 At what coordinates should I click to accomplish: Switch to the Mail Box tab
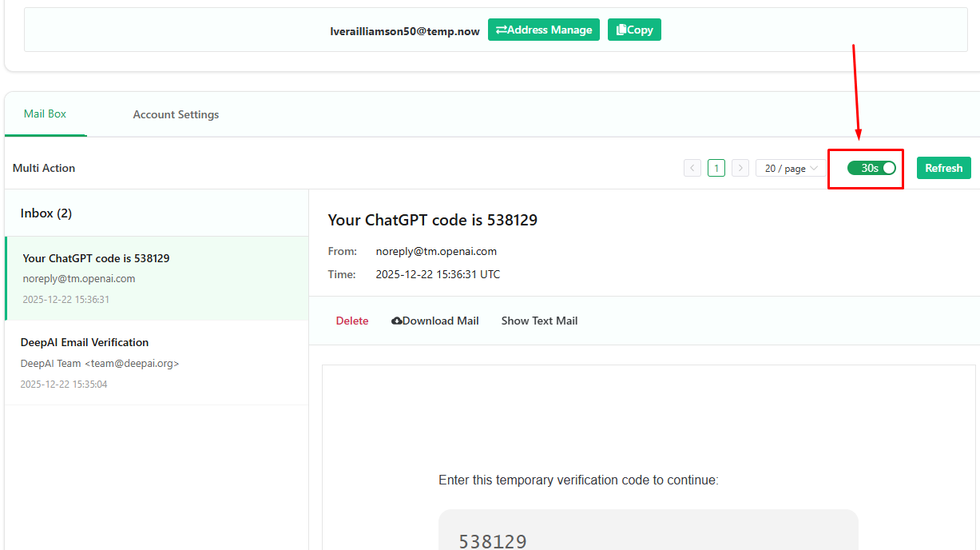[45, 114]
